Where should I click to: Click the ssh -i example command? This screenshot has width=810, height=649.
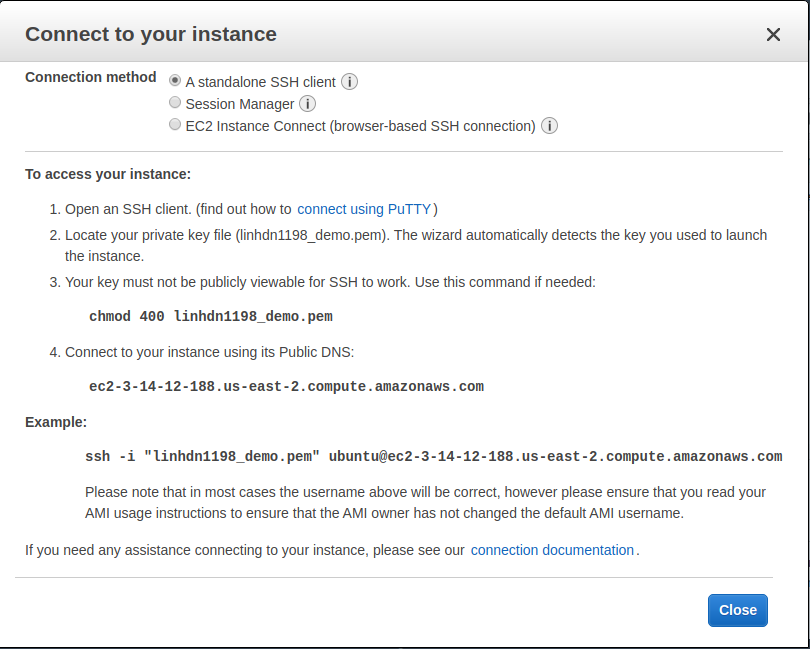(433, 456)
